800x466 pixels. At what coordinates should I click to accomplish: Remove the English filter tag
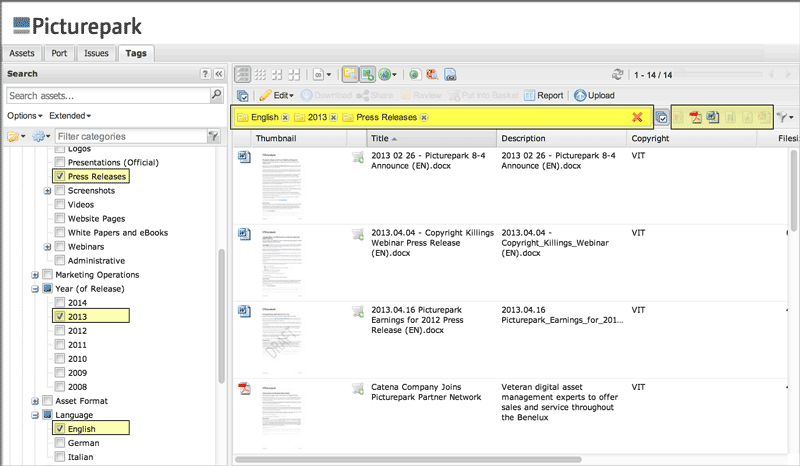tap(285, 117)
